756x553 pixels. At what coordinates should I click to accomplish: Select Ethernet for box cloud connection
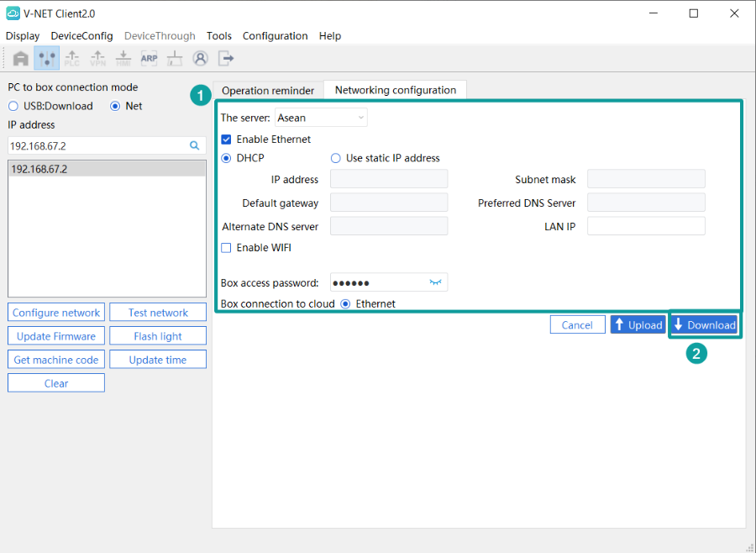click(345, 304)
